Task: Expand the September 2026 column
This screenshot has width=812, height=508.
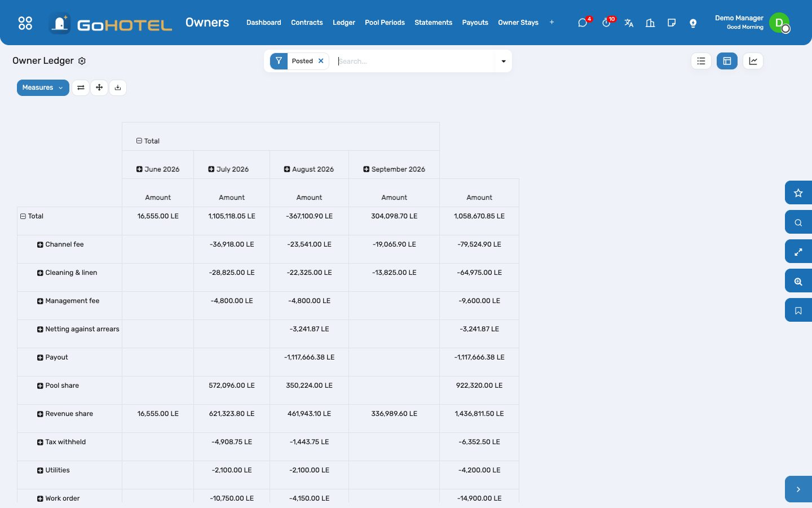Action: click(x=394, y=169)
